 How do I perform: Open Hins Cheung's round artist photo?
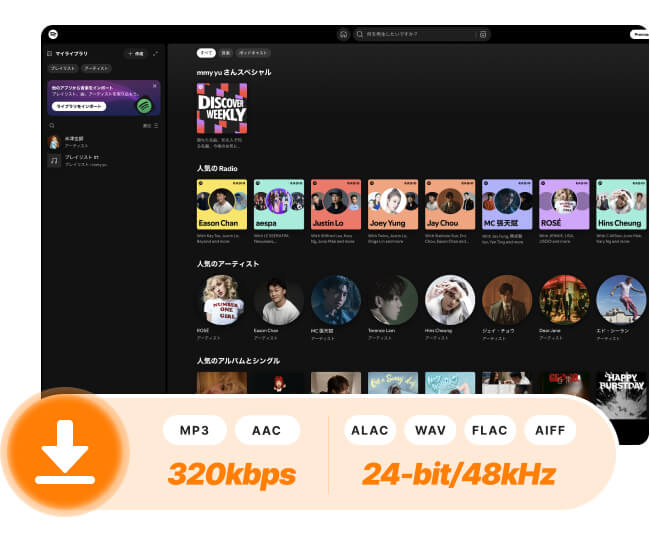point(450,300)
